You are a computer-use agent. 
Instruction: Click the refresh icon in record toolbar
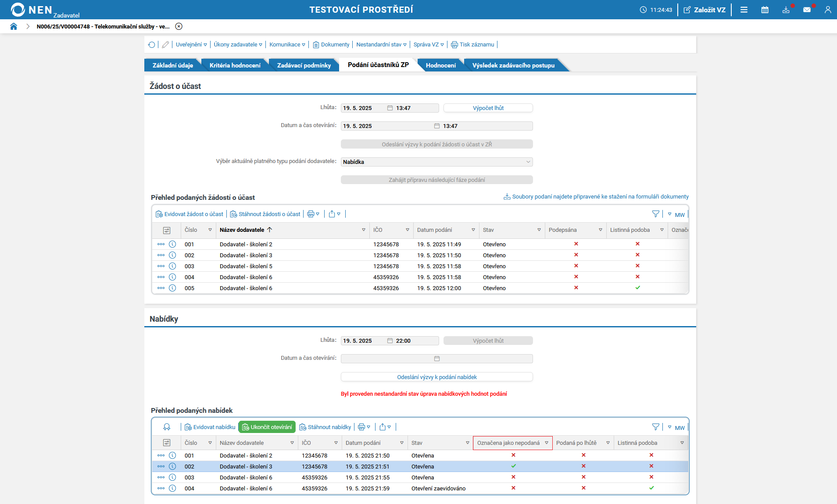(152, 45)
